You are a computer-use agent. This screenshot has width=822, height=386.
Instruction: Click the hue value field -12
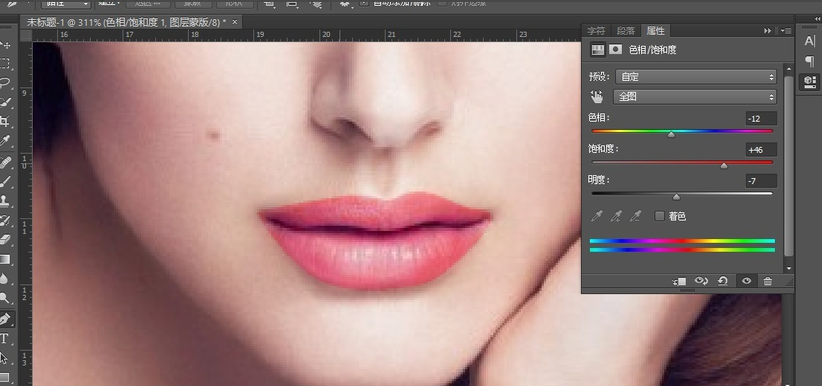(761, 119)
